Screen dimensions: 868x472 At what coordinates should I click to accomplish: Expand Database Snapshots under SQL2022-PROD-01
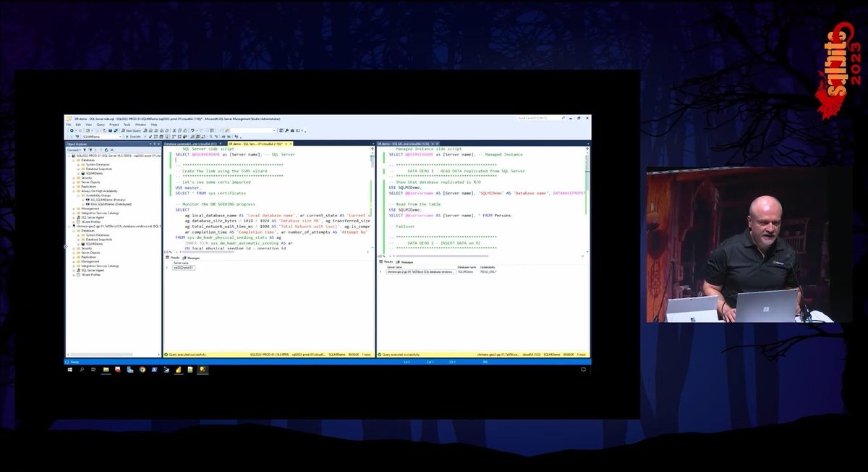[78, 169]
